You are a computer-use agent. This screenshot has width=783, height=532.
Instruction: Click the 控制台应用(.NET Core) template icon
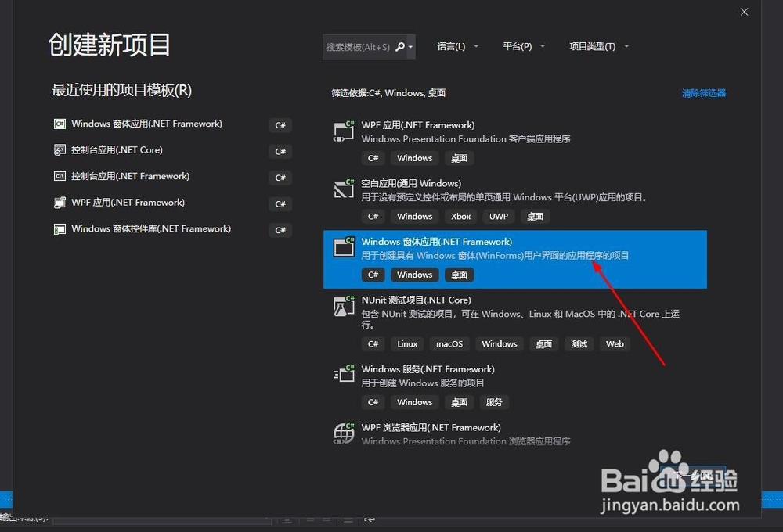(60, 150)
